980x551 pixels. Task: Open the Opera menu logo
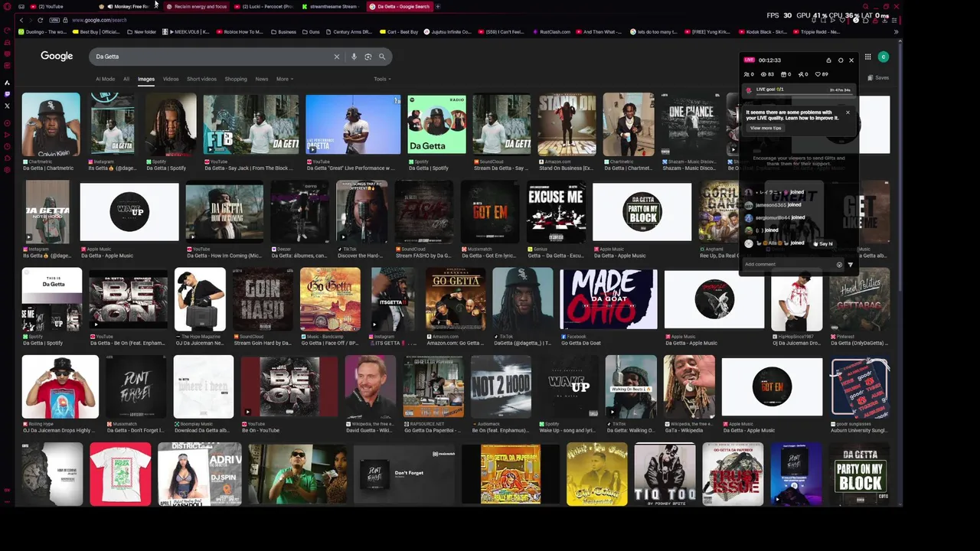(x=7, y=6)
